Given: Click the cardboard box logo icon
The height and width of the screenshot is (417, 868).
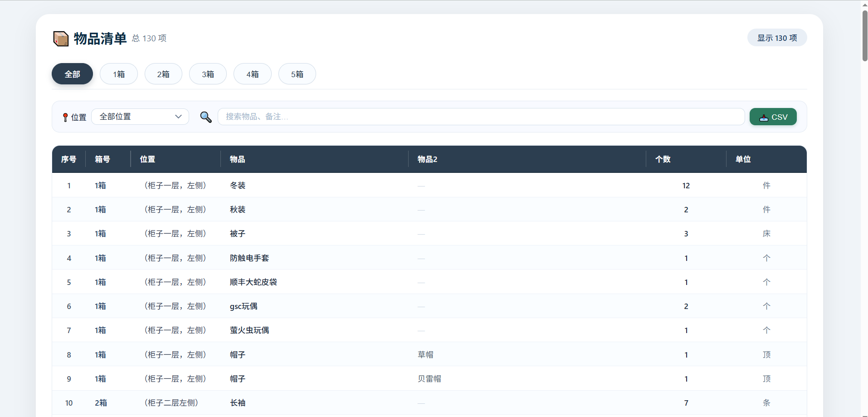Looking at the screenshot, I should tap(61, 39).
